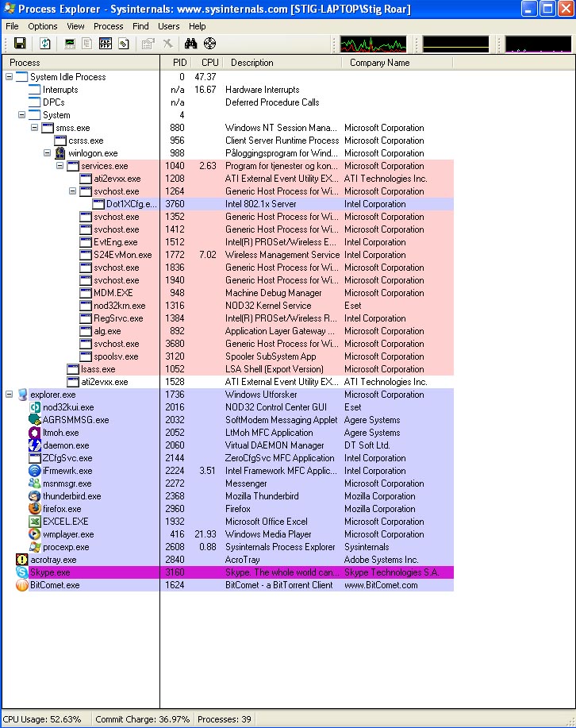Open the System Information toolbar icon
Screen dimensions: 576x728
(70, 44)
